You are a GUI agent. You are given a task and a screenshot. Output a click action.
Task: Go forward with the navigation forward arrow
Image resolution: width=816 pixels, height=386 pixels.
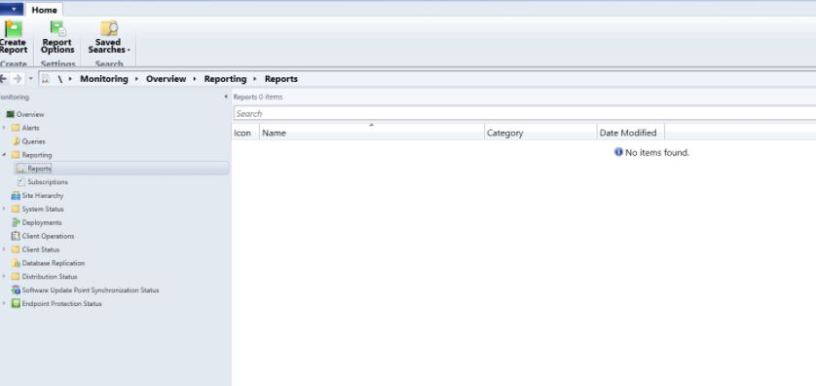18,79
